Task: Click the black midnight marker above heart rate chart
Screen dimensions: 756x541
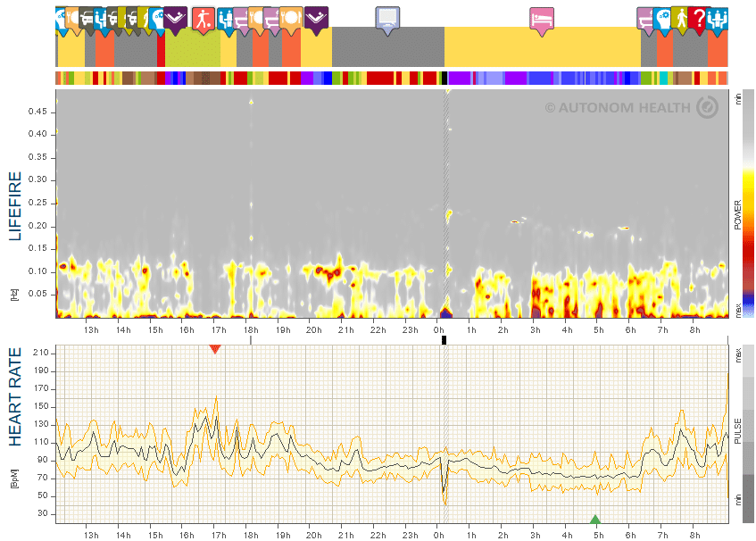Action: point(444,340)
